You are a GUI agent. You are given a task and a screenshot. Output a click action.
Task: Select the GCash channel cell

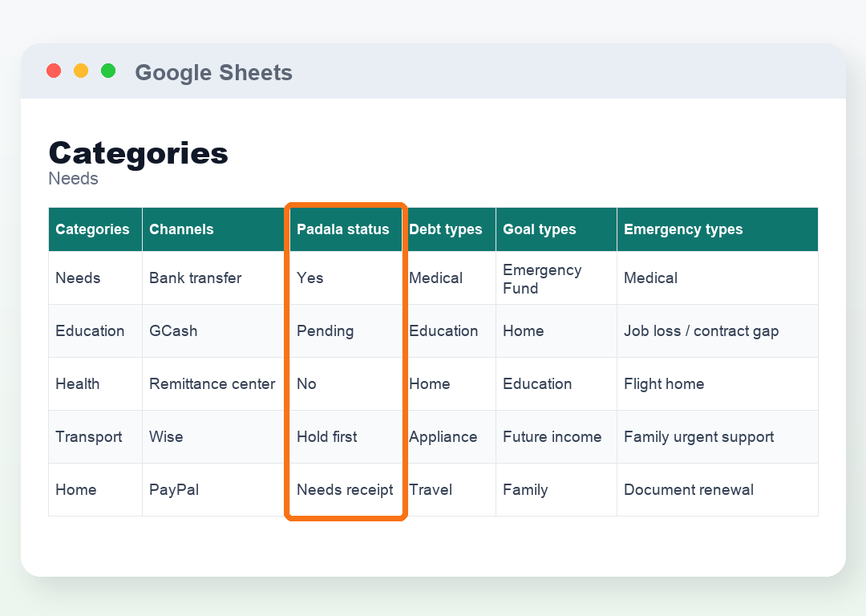[x=216, y=331]
